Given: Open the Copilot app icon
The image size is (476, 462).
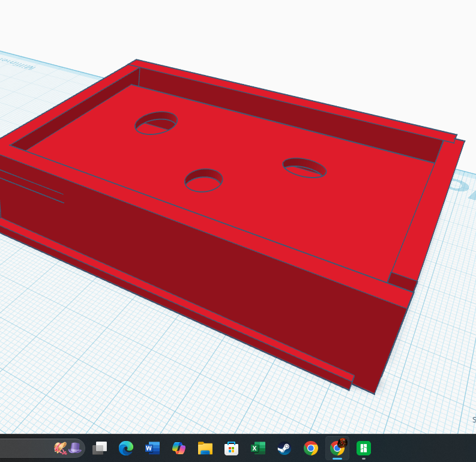Looking at the screenshot, I should point(179,448).
